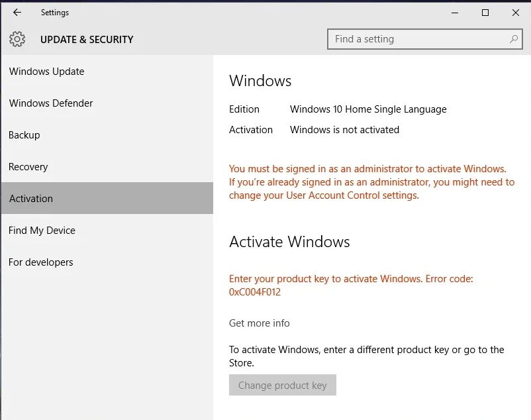Click the Get more info link
This screenshot has width=531, height=420.
[259, 323]
